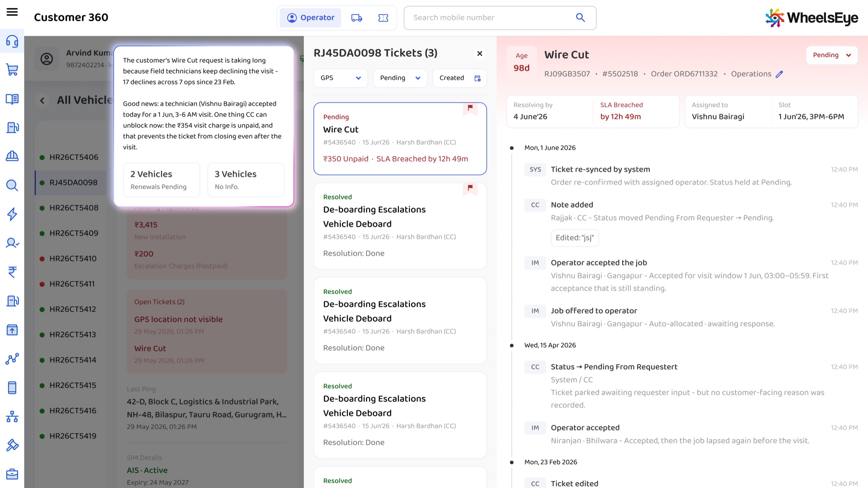Click the WheelsEye logo
This screenshot has width=868, height=488.
[x=812, y=18]
